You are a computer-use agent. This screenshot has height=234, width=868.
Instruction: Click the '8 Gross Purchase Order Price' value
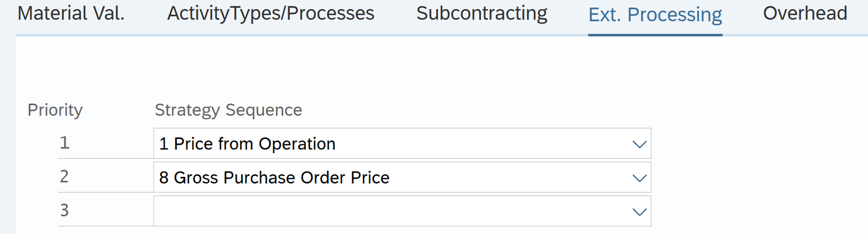tap(274, 178)
